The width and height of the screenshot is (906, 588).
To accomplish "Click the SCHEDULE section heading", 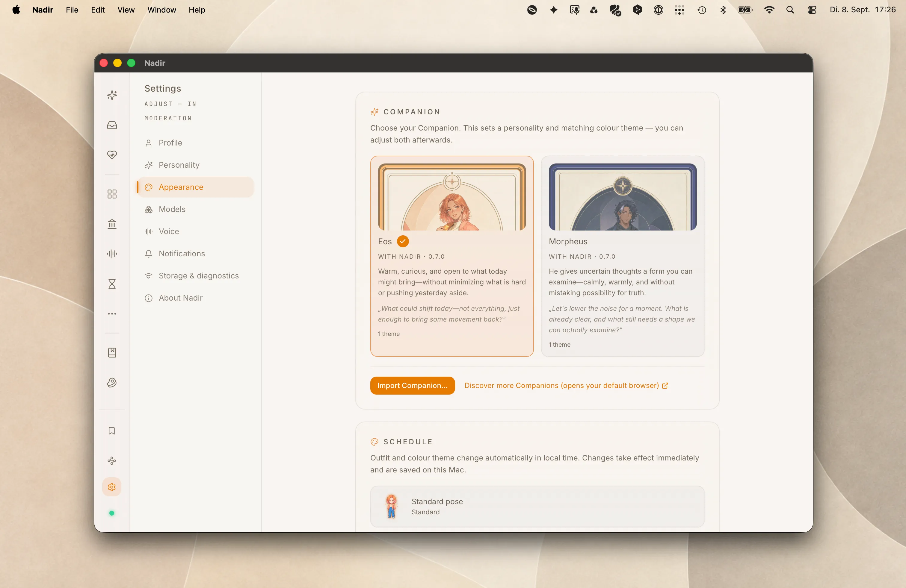I will (x=408, y=442).
